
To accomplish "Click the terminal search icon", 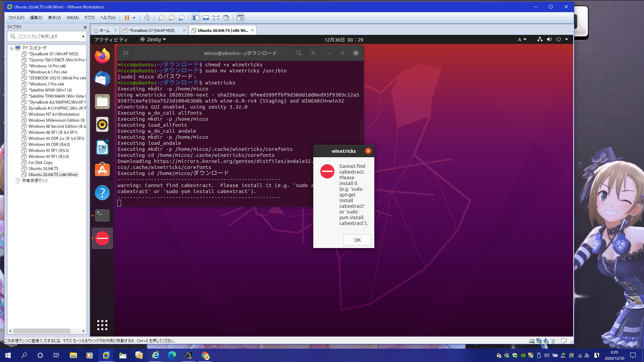I will click(299, 53).
